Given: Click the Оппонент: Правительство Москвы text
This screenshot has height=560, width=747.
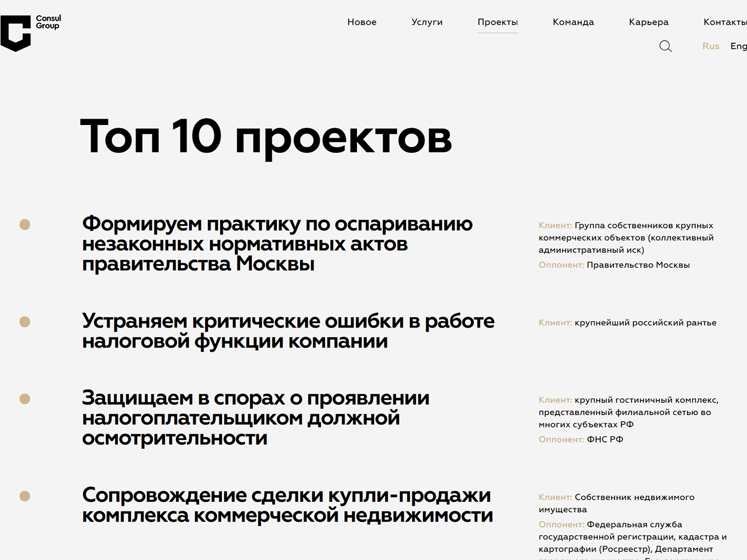Looking at the screenshot, I should point(614,265).
